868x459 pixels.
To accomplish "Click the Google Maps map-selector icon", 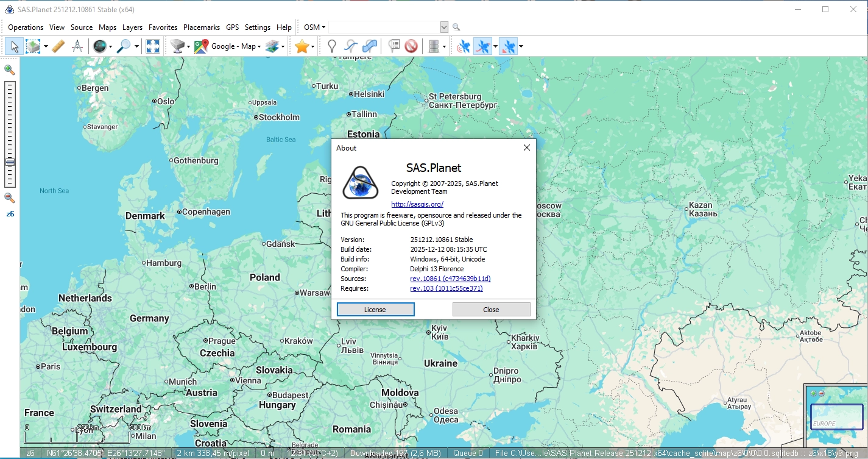I will tap(202, 46).
